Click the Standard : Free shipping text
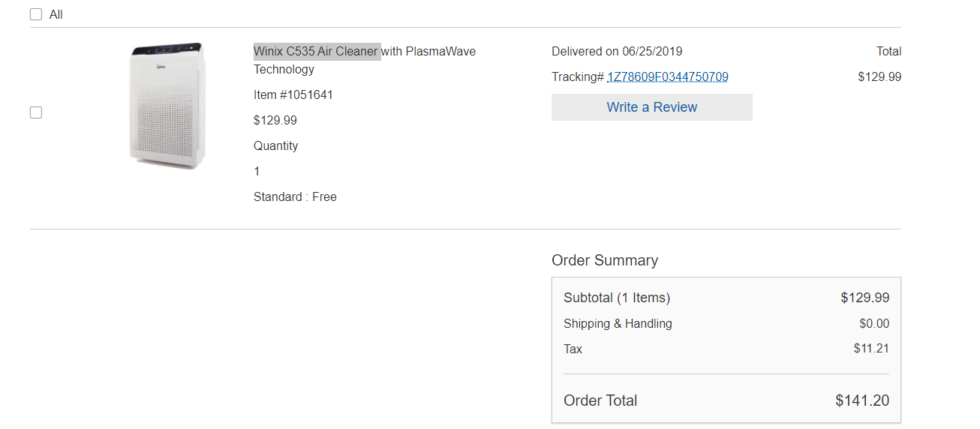The height and width of the screenshot is (429, 980). pyautogui.click(x=295, y=197)
